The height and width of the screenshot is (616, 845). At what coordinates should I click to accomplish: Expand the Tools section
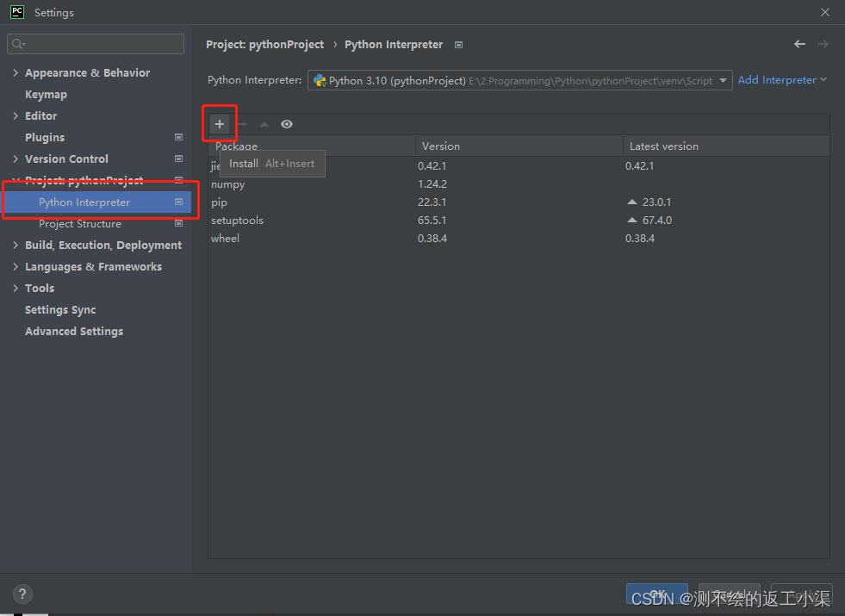[16, 289]
